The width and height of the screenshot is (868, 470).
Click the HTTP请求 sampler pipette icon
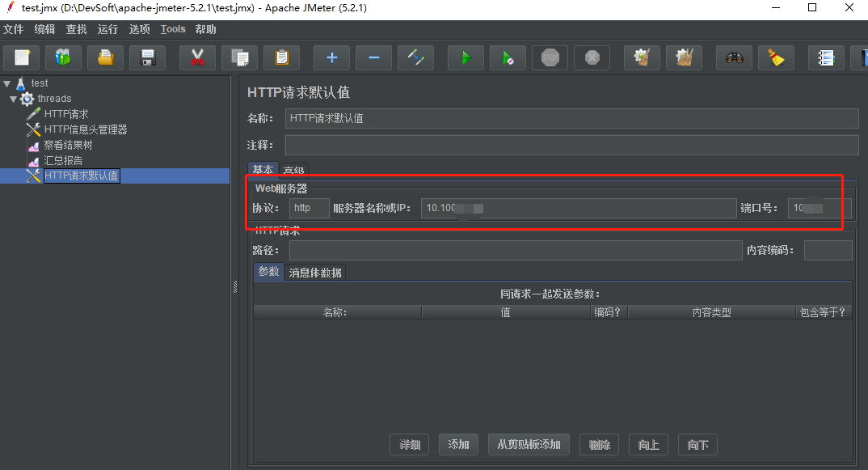33,114
